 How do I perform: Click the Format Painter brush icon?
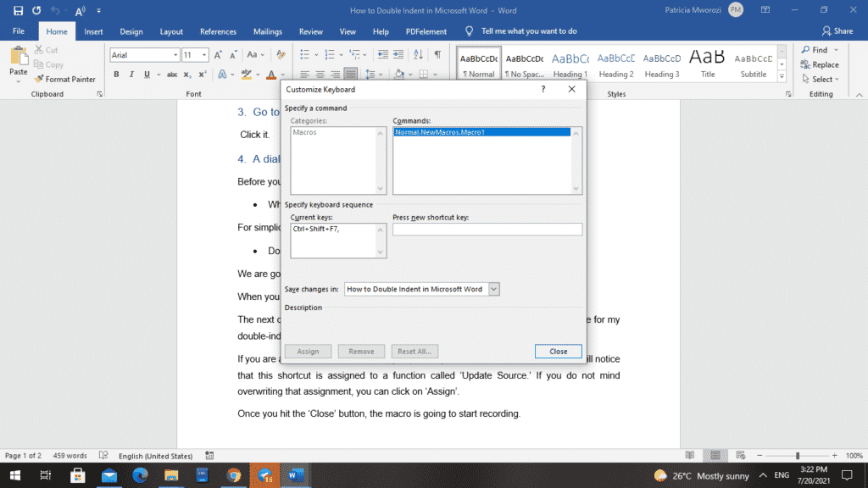click(39, 79)
